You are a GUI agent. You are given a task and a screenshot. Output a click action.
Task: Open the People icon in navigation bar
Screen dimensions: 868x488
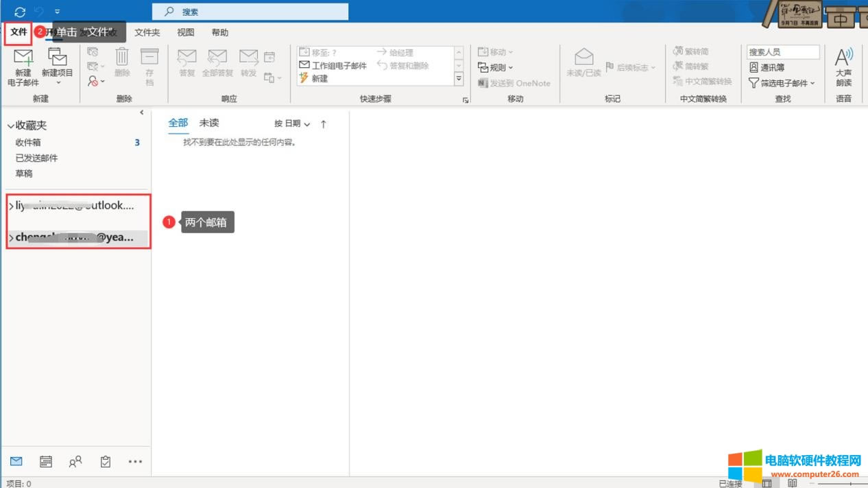(x=75, y=461)
